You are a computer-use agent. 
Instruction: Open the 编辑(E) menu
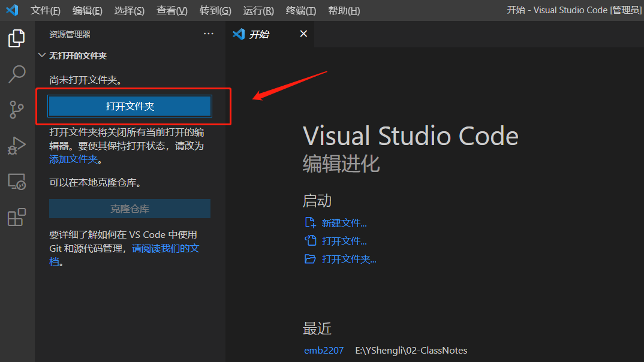(87, 10)
